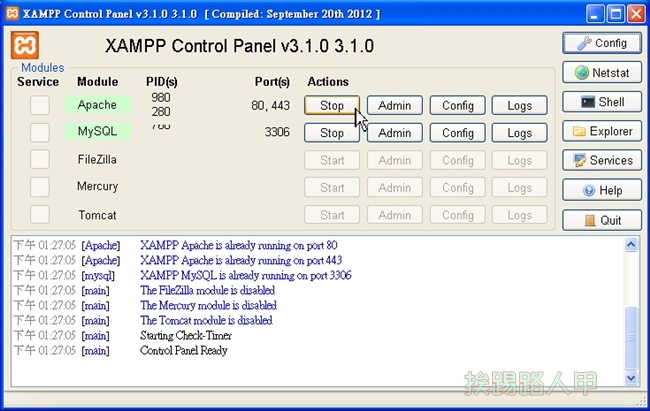Image resolution: width=650 pixels, height=411 pixels.
Task: Stop the Apache module
Action: pyautogui.click(x=332, y=105)
